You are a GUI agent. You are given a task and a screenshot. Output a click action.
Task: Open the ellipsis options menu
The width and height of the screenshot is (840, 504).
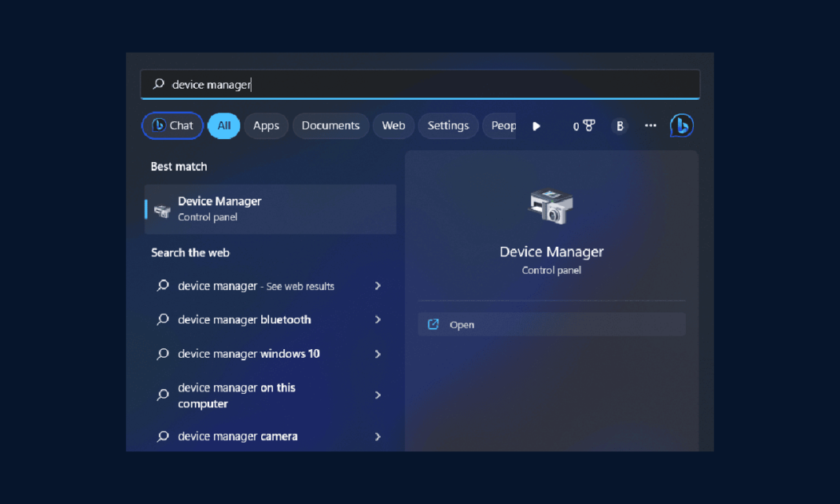[x=650, y=125]
